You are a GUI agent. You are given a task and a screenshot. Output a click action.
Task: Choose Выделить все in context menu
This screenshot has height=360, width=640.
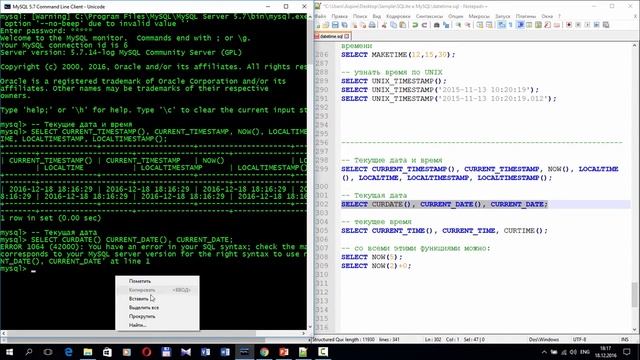click(x=144, y=308)
